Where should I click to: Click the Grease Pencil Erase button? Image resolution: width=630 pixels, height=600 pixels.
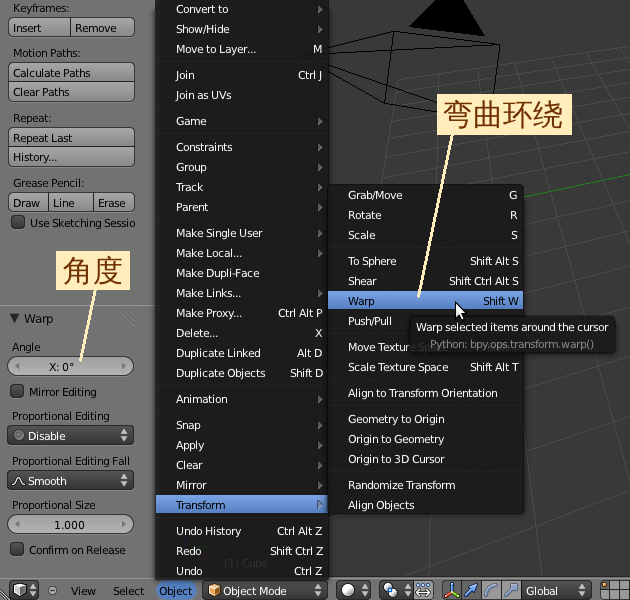pyautogui.click(x=114, y=203)
